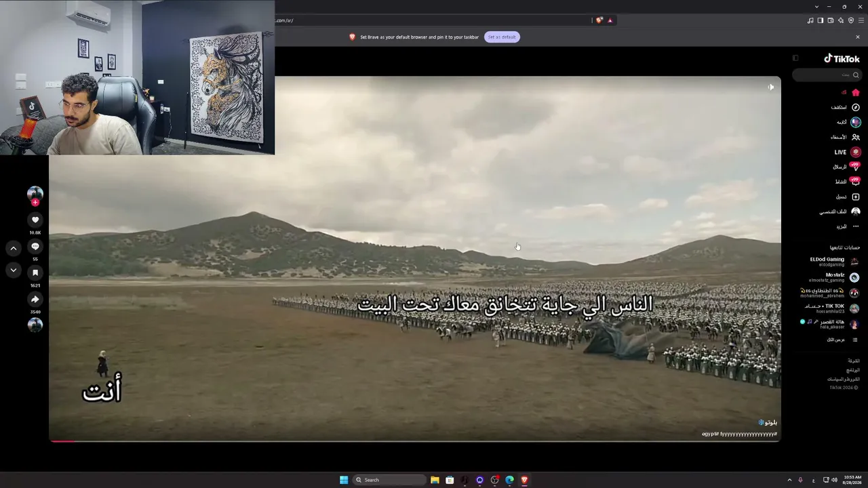Like the TikTok video with the heart icon
868x488 pixels.
[35, 220]
